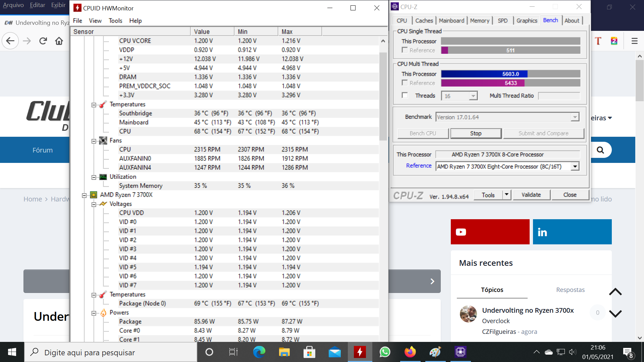Screen dimensions: 644x362
Task: Switch to the CPU tab in CPU-Z
Action: (x=401, y=20)
